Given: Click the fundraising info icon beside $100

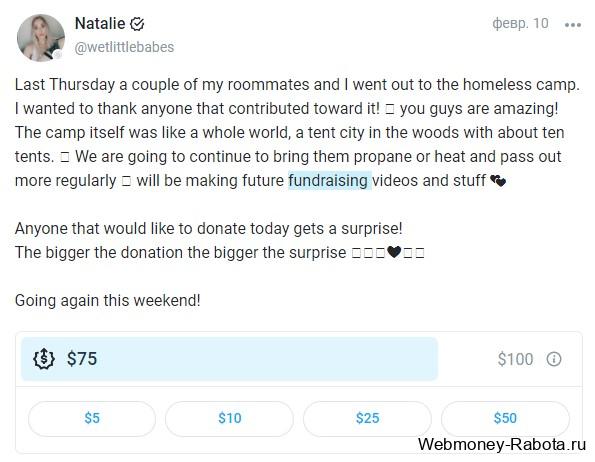Looking at the screenshot, I should point(554,359).
